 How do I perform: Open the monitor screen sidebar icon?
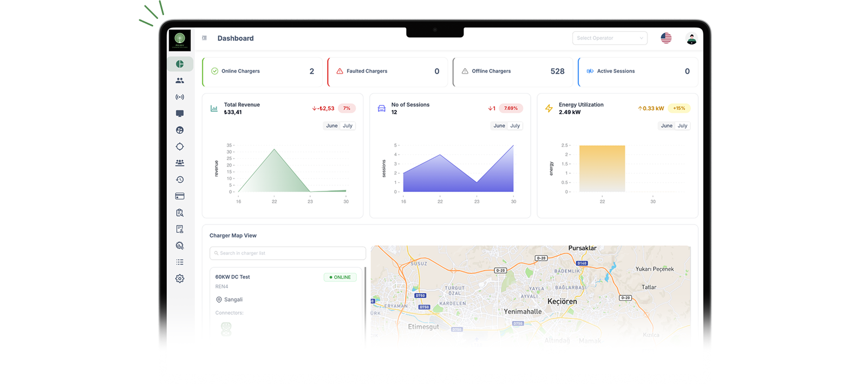pos(180,114)
